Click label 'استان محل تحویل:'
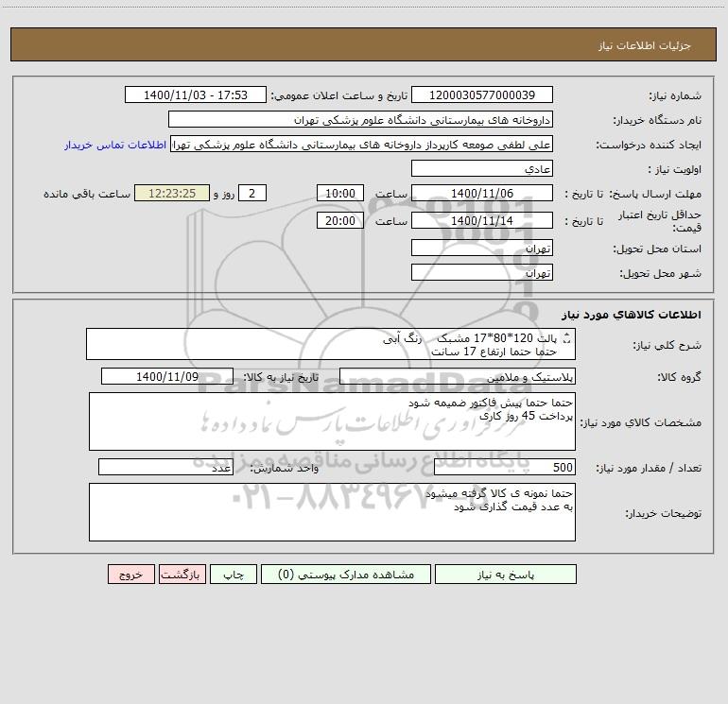The height and width of the screenshot is (704, 728). pyautogui.click(x=657, y=249)
